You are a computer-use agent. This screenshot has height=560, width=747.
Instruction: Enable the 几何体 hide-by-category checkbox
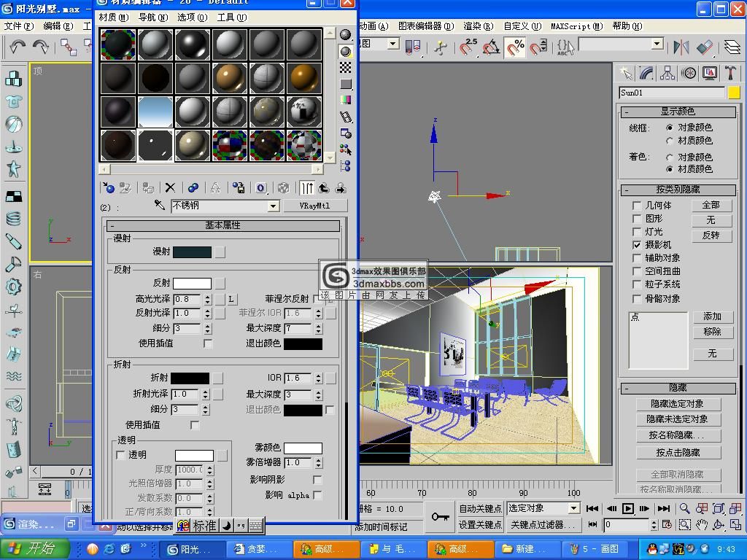[637, 206]
